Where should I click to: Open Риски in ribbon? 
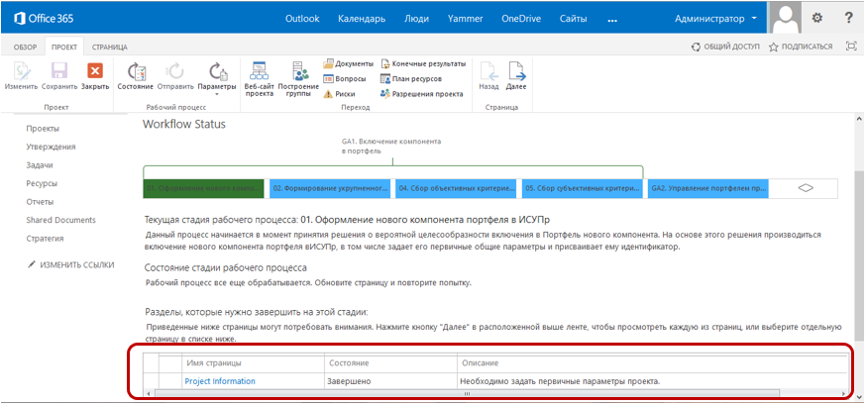[339, 94]
